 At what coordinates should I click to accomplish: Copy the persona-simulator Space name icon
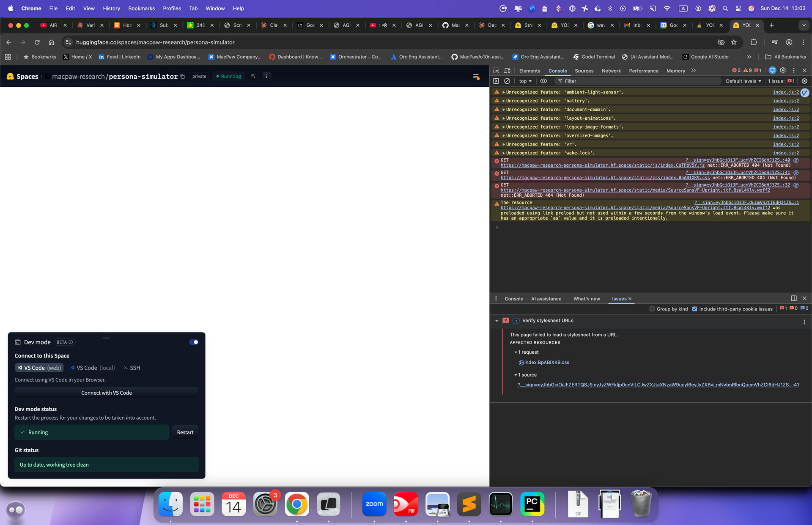click(183, 77)
